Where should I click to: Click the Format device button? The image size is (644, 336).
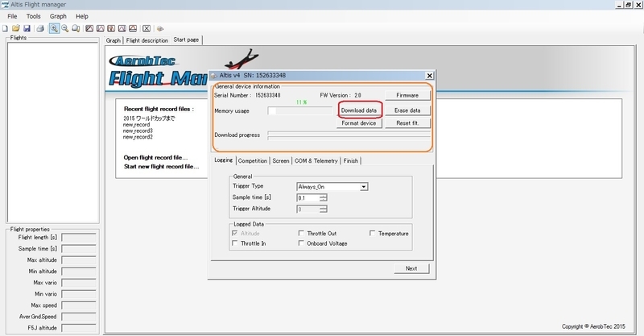(359, 123)
